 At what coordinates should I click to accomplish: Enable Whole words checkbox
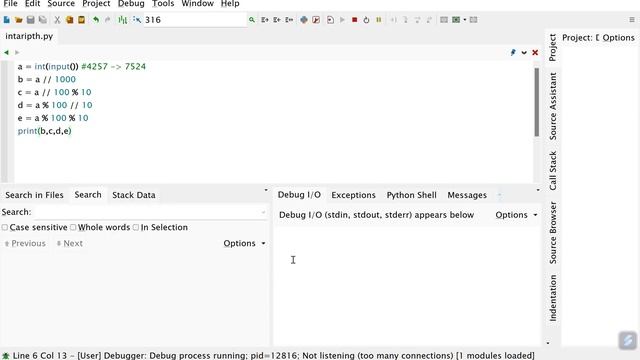coord(73,227)
